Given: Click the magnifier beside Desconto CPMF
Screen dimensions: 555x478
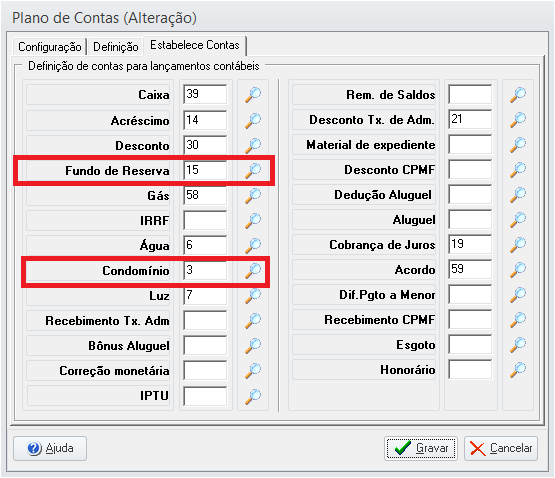Looking at the screenshot, I should pyautogui.click(x=517, y=169).
